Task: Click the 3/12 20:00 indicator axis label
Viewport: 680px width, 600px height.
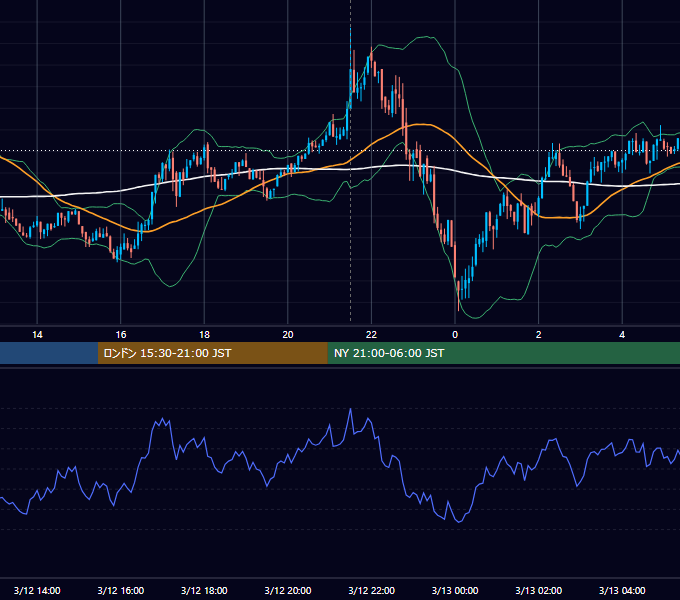Action: (288, 590)
